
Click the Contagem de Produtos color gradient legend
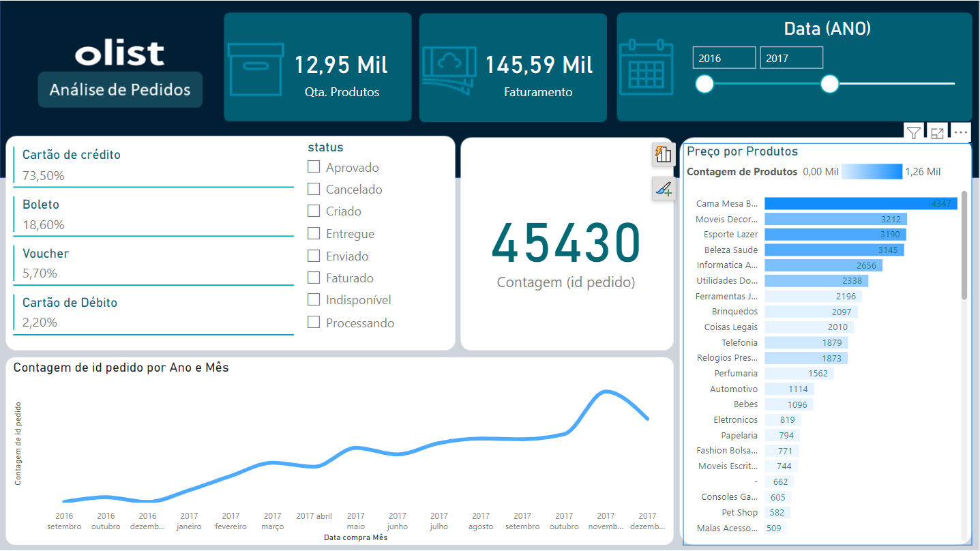pos(872,172)
